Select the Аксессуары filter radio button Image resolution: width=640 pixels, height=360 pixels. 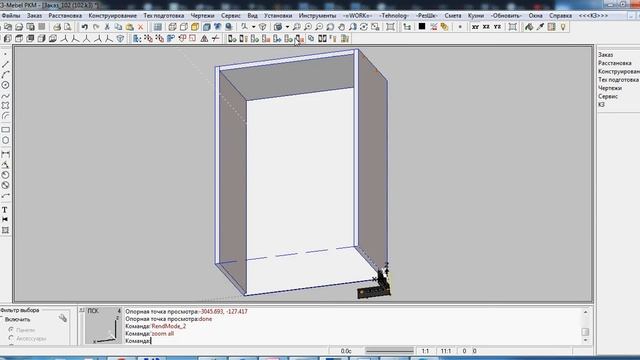[11, 338]
